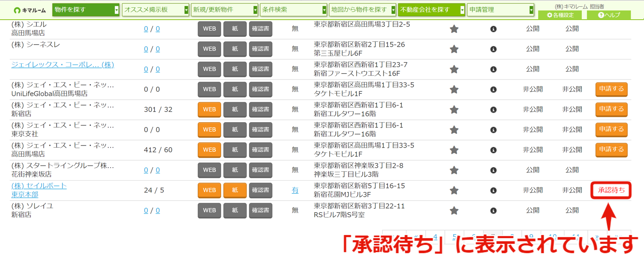Select address 新宿花園MJビル3F
Image resolution: width=644 pixels, height=266 pixels.
tap(342, 195)
